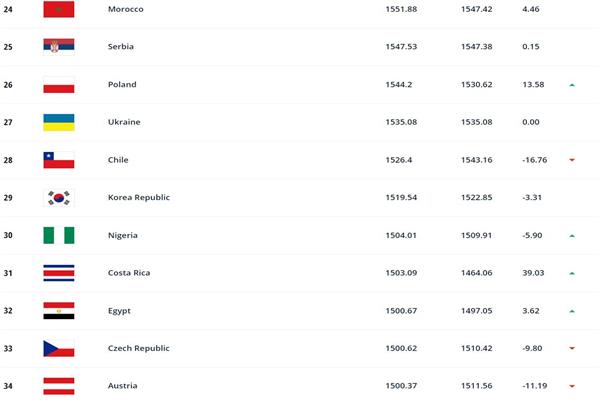This screenshot has width=600, height=400.
Task: Click the Austria flag icon
Action: (59, 386)
